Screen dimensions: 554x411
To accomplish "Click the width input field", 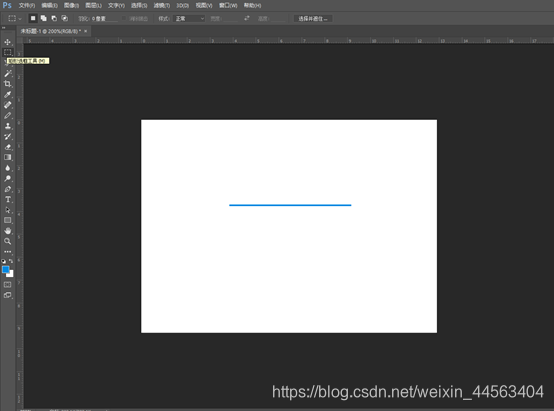I will [x=230, y=19].
